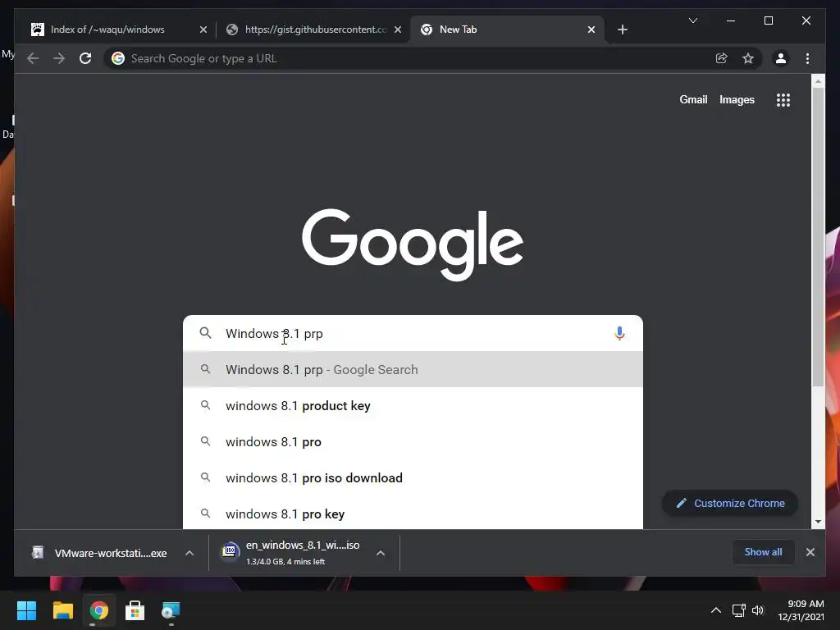
Task: Select 'Windows 8.1 prp - Google Search'
Action: (x=413, y=369)
